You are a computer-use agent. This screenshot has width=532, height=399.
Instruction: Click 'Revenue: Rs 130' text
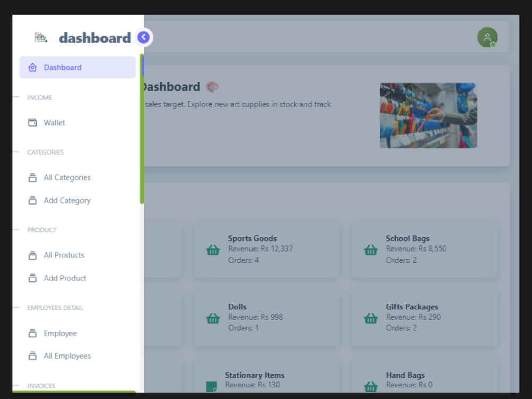coord(253,385)
